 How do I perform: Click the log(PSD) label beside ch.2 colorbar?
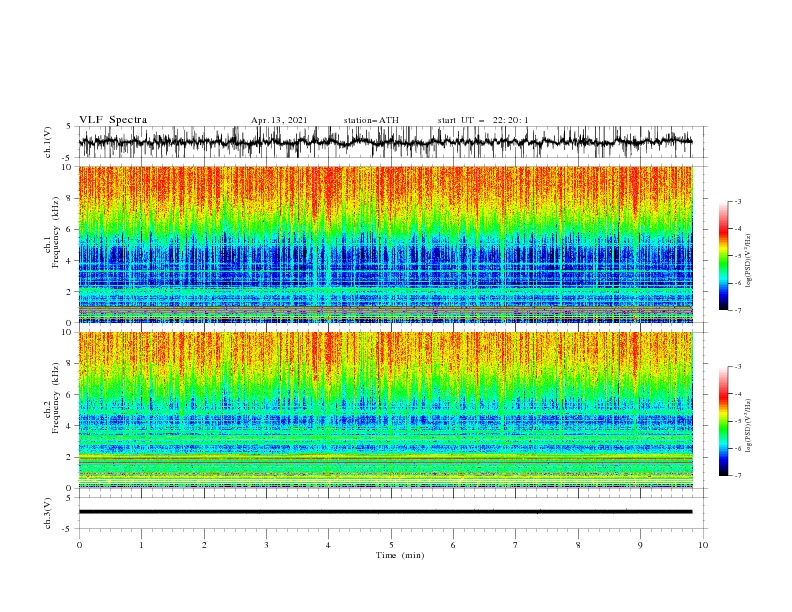click(x=749, y=425)
